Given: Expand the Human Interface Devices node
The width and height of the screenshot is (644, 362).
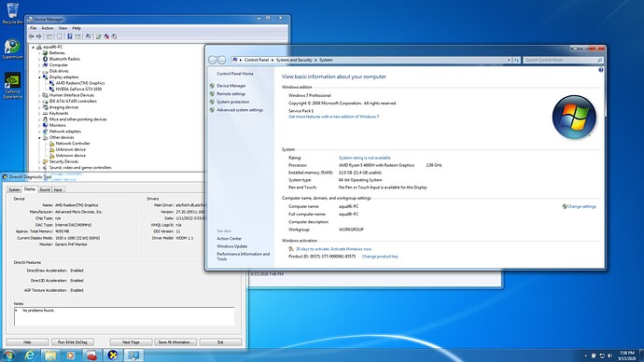Looking at the screenshot, I should click(39, 95).
